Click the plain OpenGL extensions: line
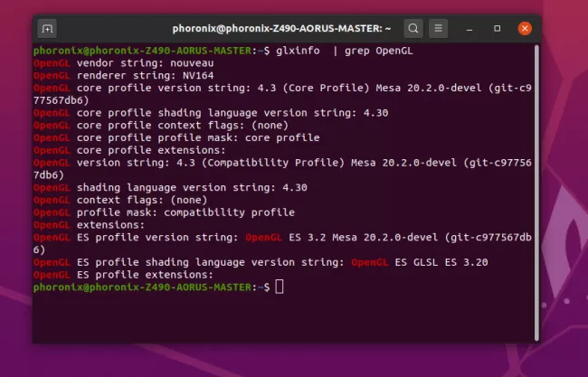Screen dimensions: 588x377 [90, 225]
